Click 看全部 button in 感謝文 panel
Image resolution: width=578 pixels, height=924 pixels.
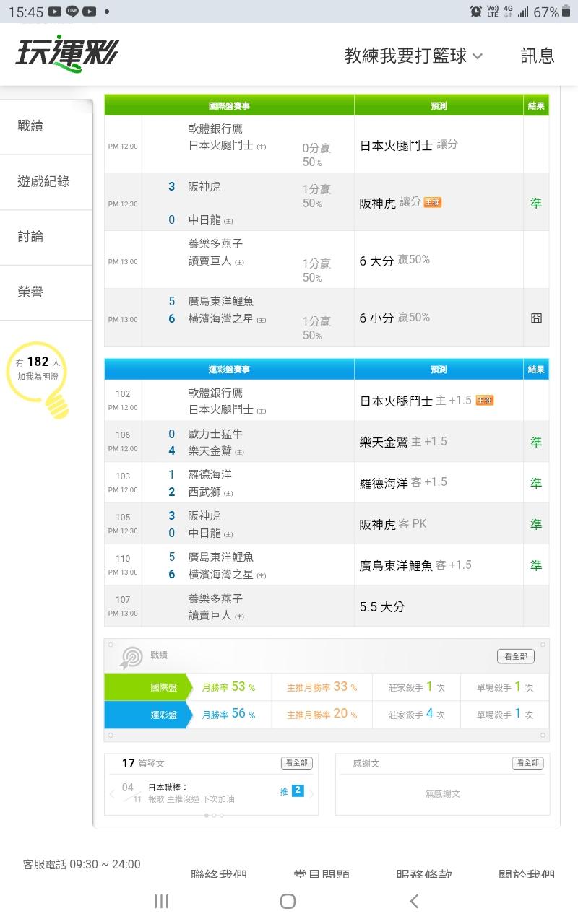click(527, 763)
